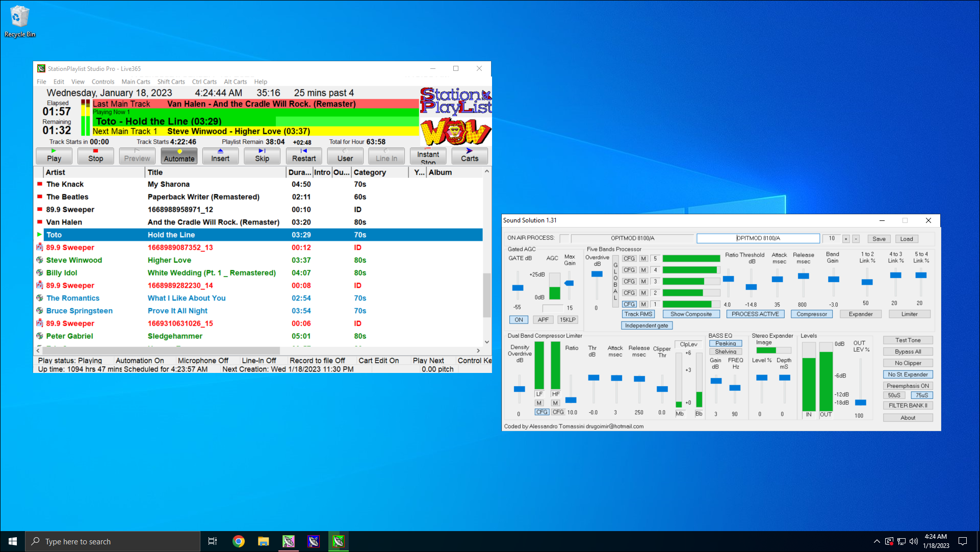
Task: Click Show Composite in Five Bands Processor
Action: click(691, 314)
